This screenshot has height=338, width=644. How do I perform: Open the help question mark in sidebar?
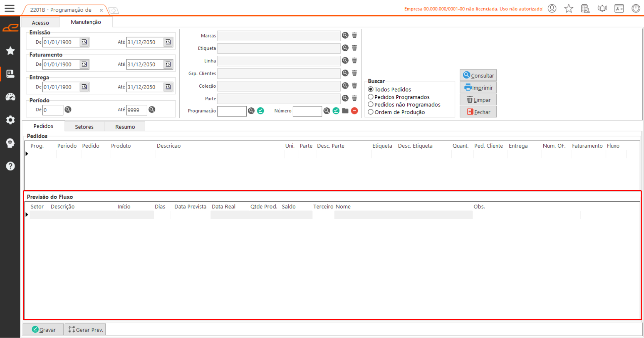click(x=10, y=166)
